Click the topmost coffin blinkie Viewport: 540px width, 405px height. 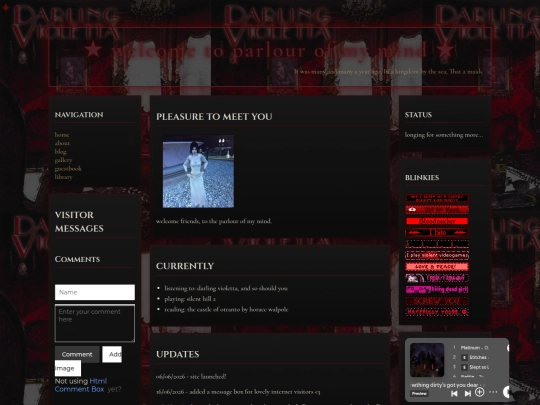[x=437, y=198]
